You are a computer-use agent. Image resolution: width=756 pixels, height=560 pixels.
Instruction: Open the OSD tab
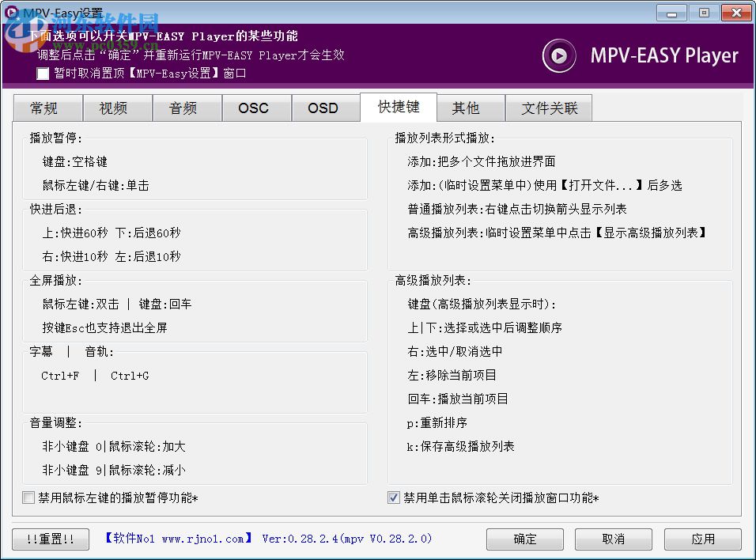click(326, 108)
